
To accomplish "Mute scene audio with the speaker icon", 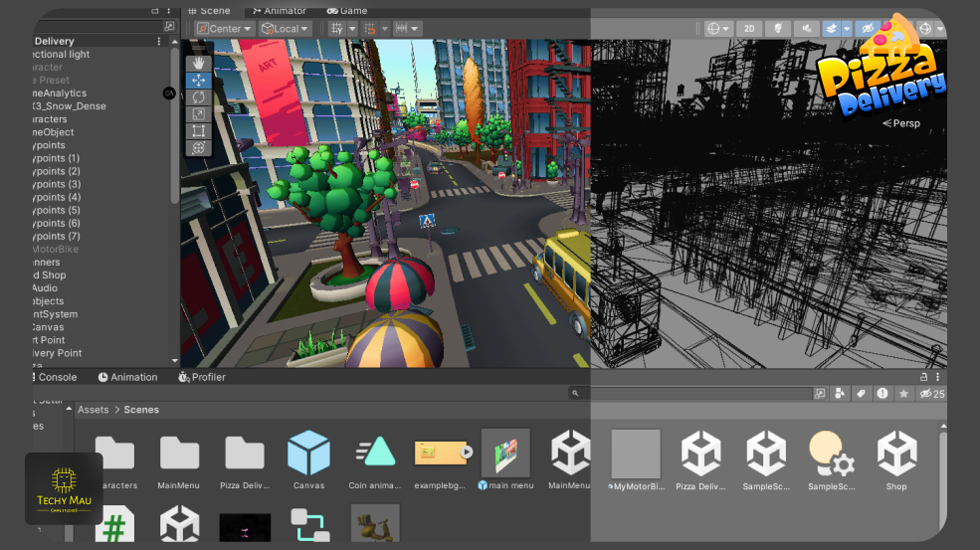I will pos(807,28).
